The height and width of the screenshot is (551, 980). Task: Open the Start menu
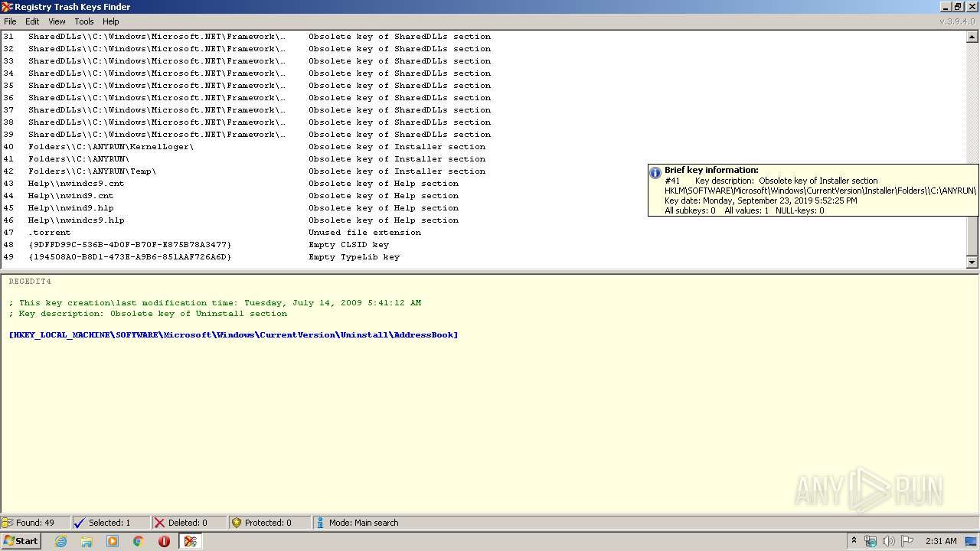pyautogui.click(x=21, y=541)
